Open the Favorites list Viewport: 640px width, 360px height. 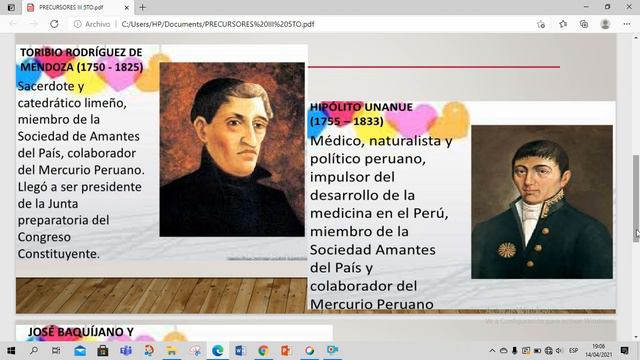[x=563, y=24]
